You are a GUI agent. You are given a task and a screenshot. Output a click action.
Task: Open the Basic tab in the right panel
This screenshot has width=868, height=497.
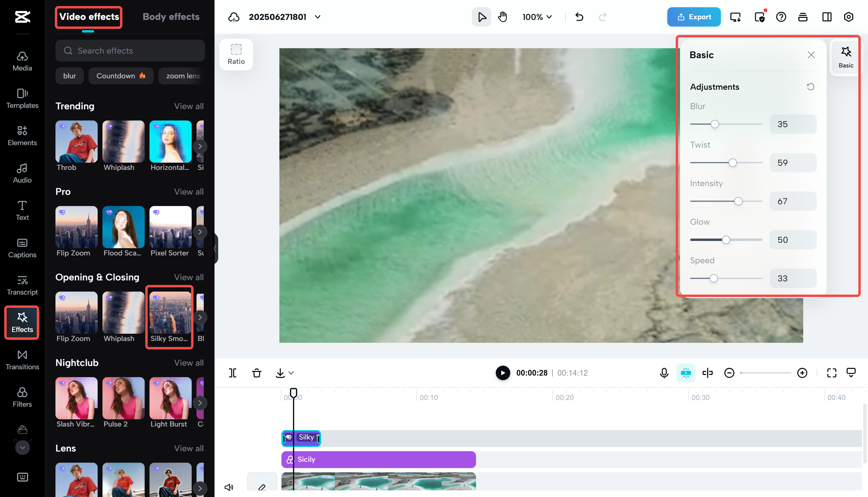[846, 56]
